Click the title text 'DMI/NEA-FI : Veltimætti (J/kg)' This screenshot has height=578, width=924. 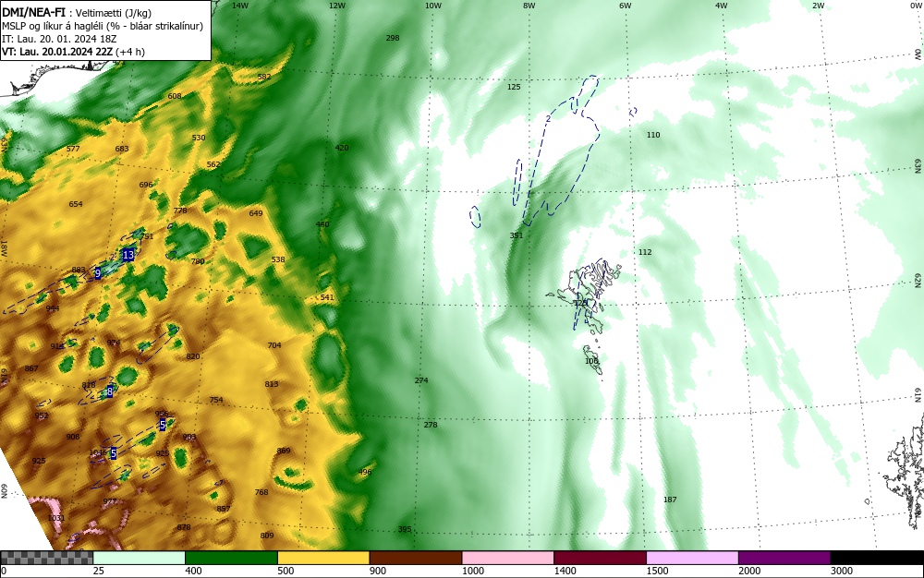point(77,12)
